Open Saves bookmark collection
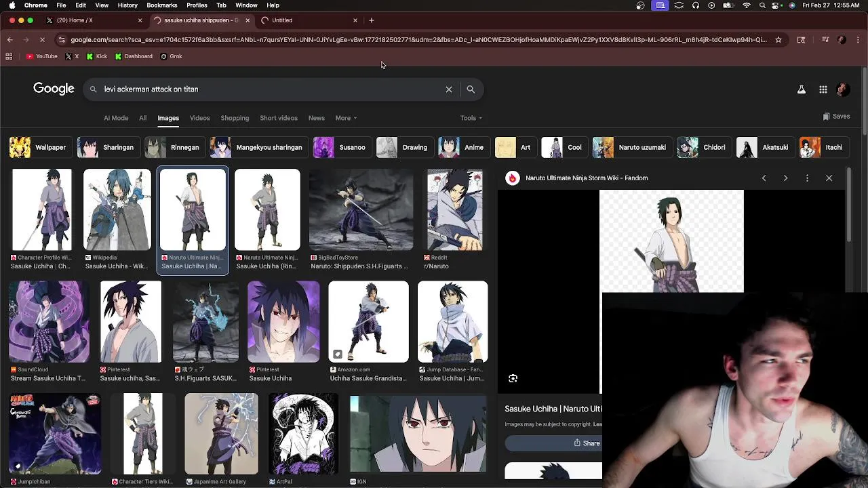The image size is (868, 488). (836, 117)
